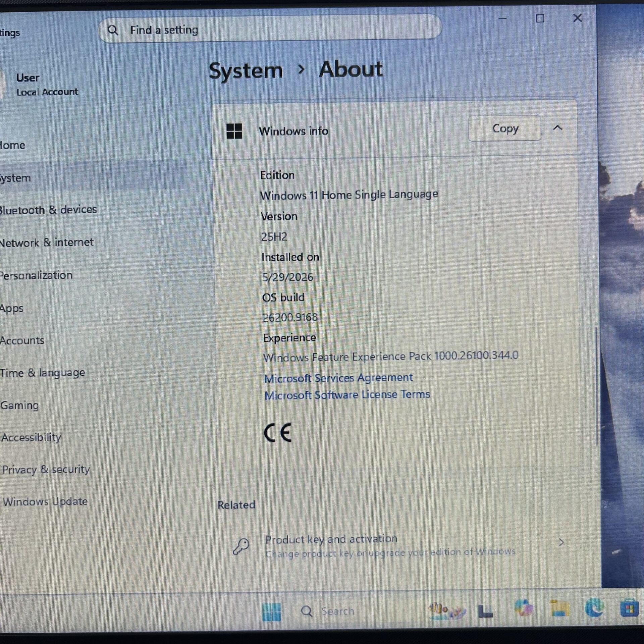Open the Microsoft Services Agreement link
The height and width of the screenshot is (644, 644).
[x=338, y=378]
